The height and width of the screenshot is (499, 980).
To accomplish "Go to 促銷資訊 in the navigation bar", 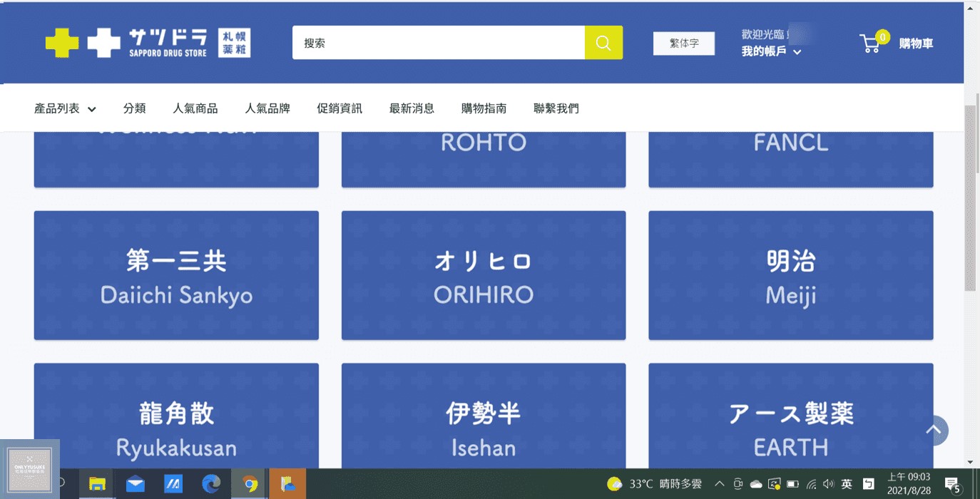I will pos(340,108).
